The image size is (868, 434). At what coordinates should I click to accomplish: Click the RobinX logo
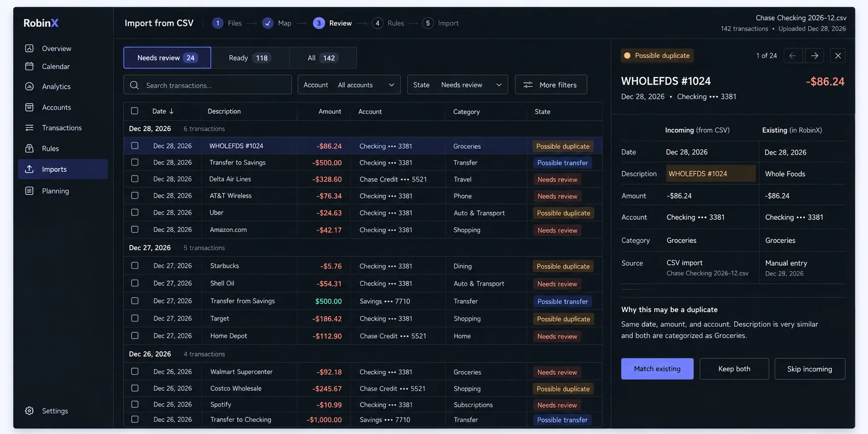coord(41,23)
